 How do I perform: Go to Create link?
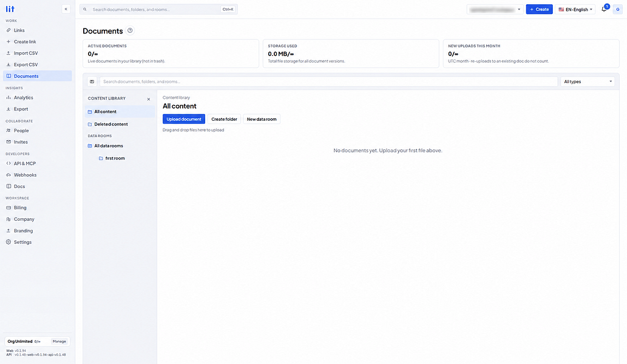click(38, 41)
